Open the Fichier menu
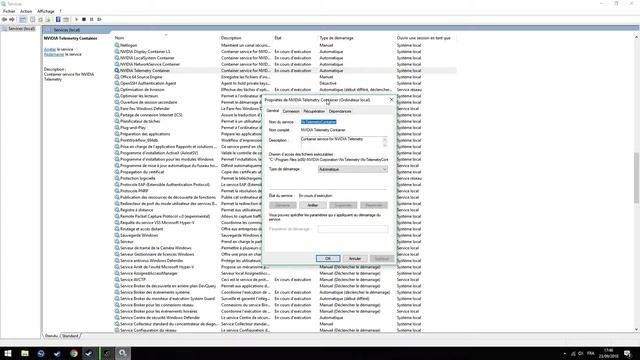The image size is (640, 360). pyautogui.click(x=9, y=11)
